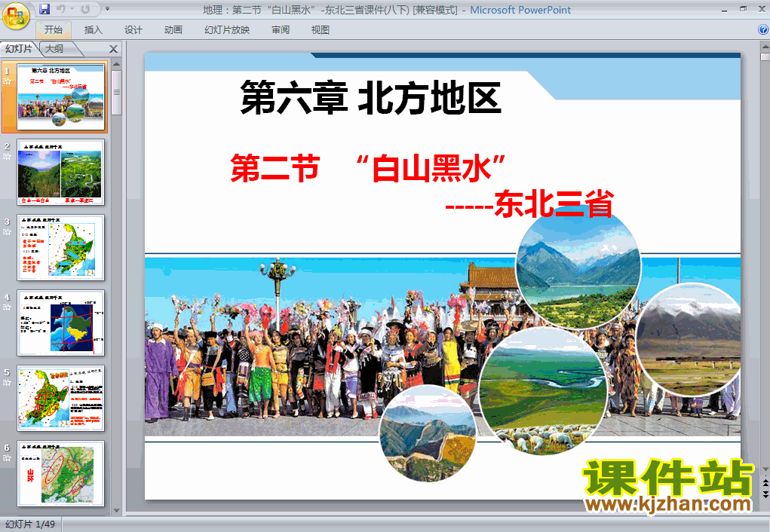Click slide editor scroll down arrow

765,469
